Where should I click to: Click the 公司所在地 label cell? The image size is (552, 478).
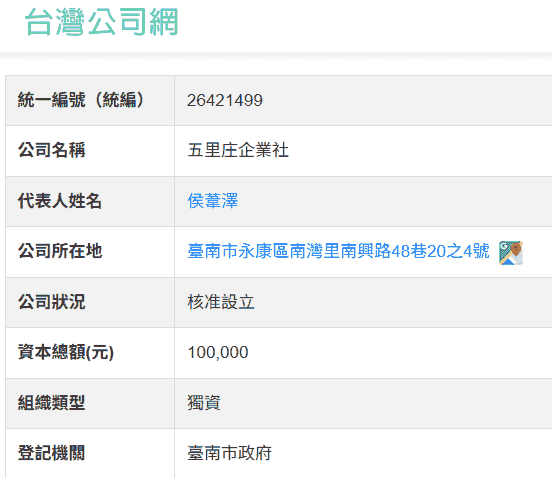(x=90, y=252)
